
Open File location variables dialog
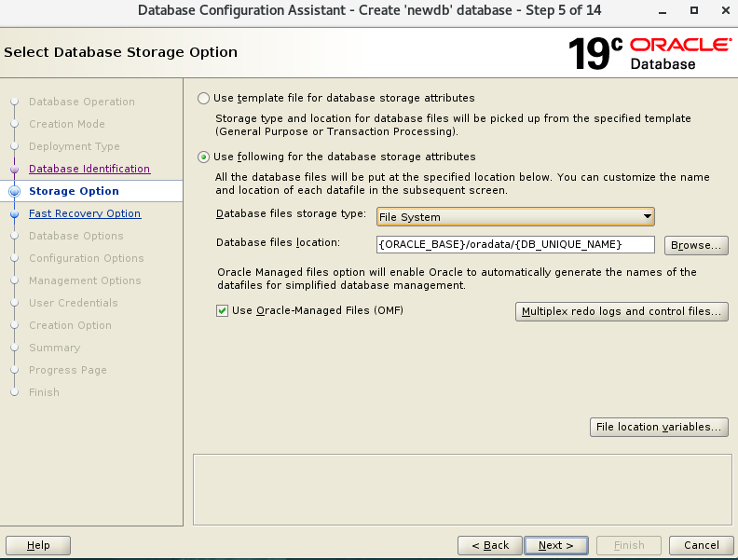[x=659, y=427]
